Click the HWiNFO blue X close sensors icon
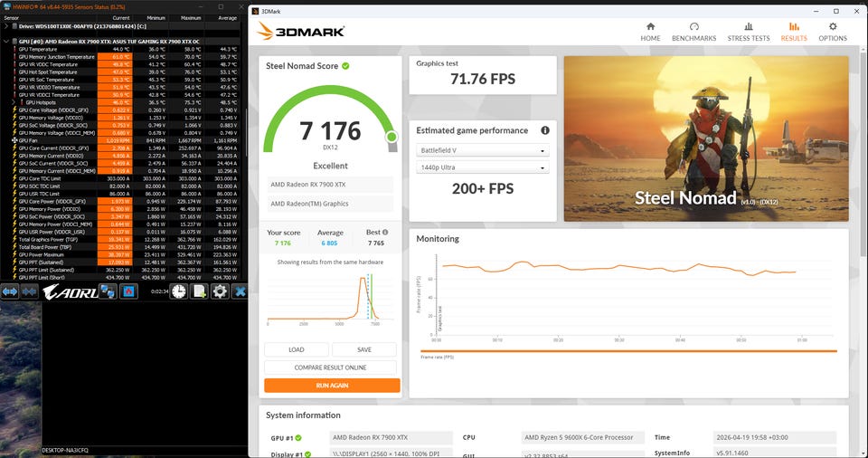 click(240, 291)
